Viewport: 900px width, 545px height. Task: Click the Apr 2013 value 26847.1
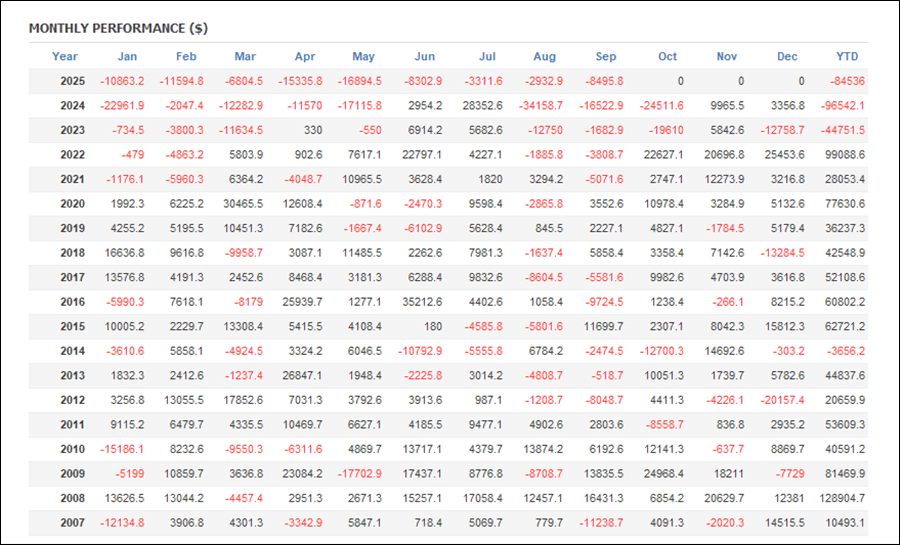pos(299,376)
